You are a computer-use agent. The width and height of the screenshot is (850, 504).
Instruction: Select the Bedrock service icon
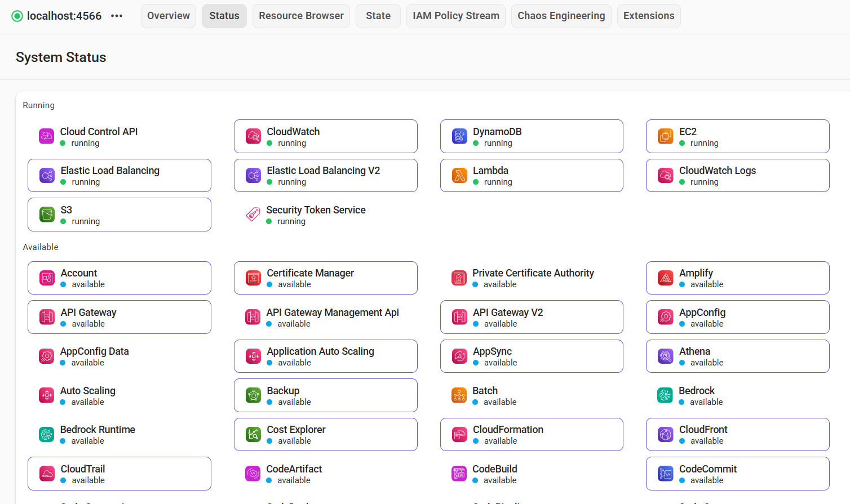click(665, 395)
